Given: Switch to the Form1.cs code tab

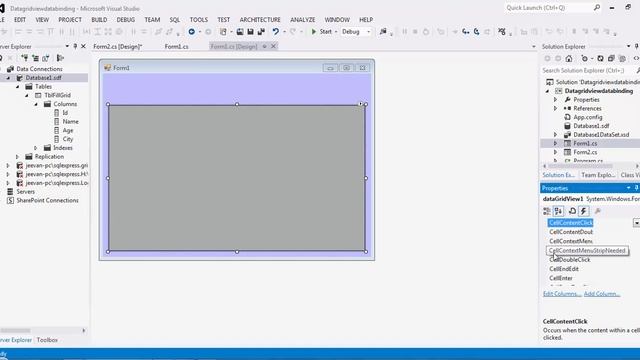Looking at the screenshot, I should point(176,47).
